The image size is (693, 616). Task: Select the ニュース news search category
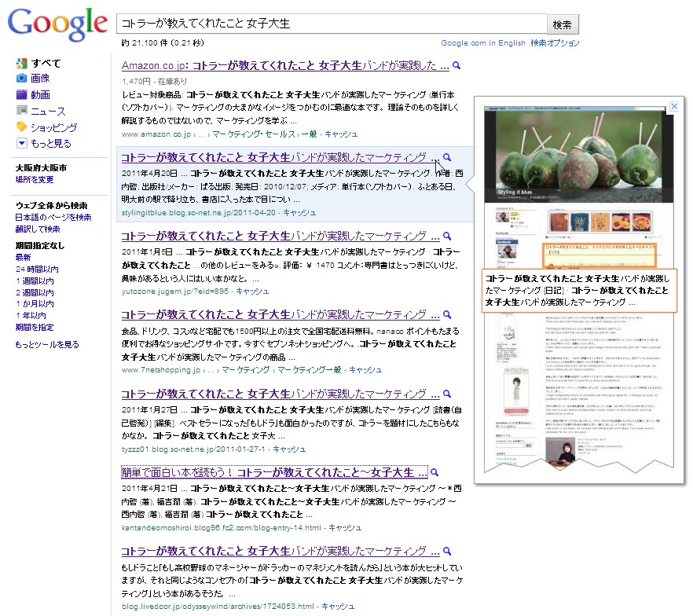point(48,111)
